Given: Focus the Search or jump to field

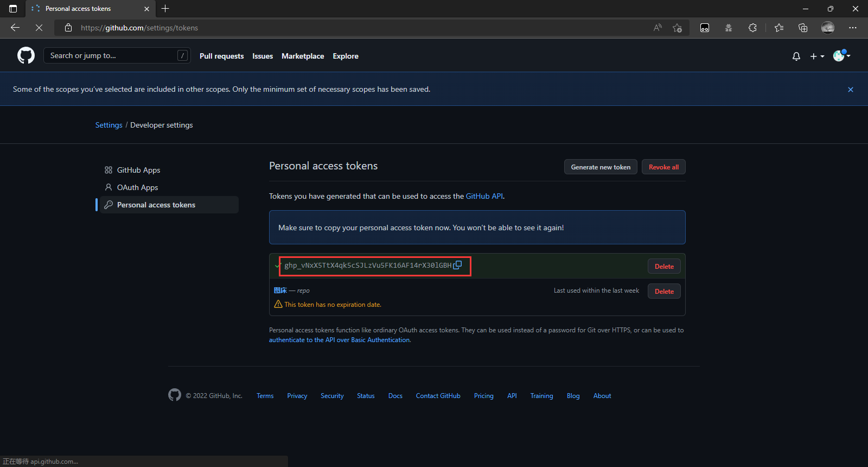Looking at the screenshot, I should click(117, 55).
